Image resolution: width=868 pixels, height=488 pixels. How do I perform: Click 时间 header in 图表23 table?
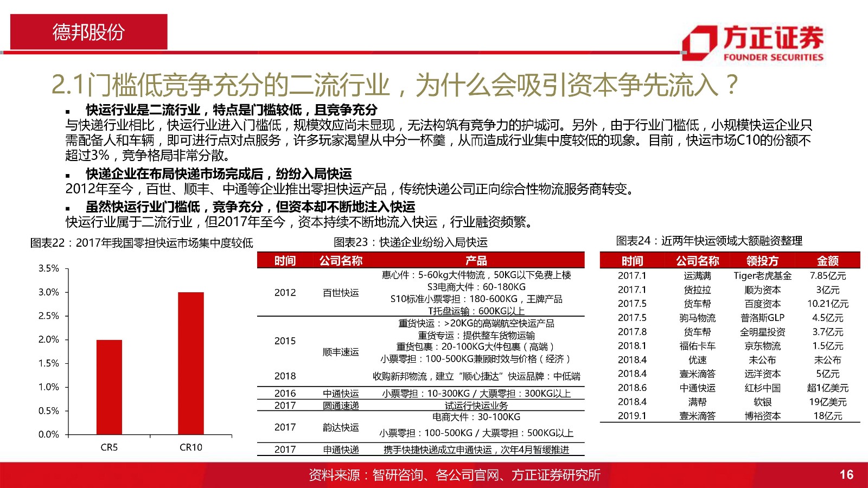(285, 261)
